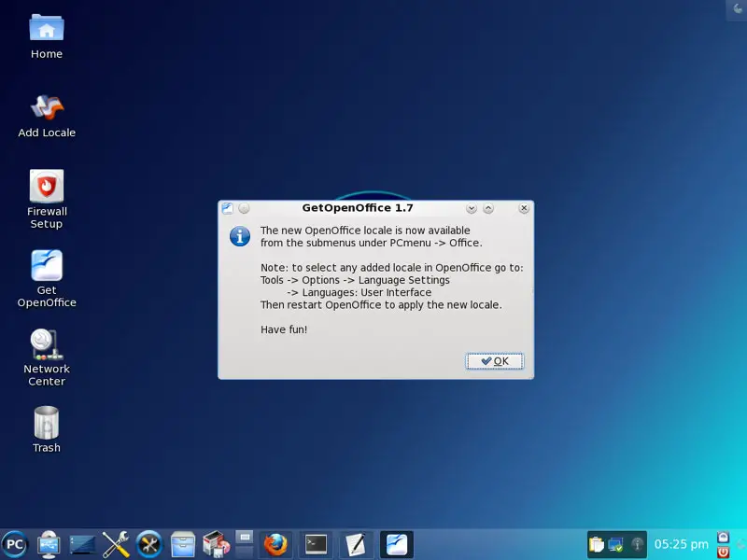
Task: Click the 05:25 pm clock
Action: 682,544
